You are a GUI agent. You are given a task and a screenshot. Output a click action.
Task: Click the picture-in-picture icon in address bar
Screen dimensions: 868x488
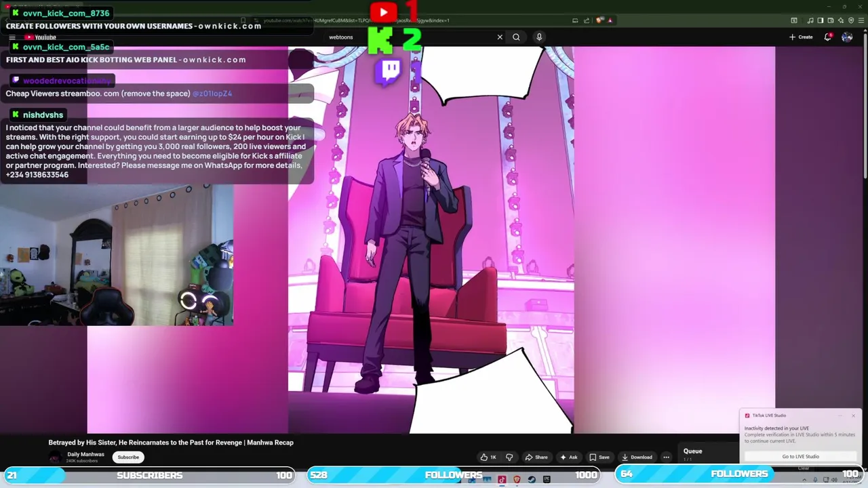[575, 20]
